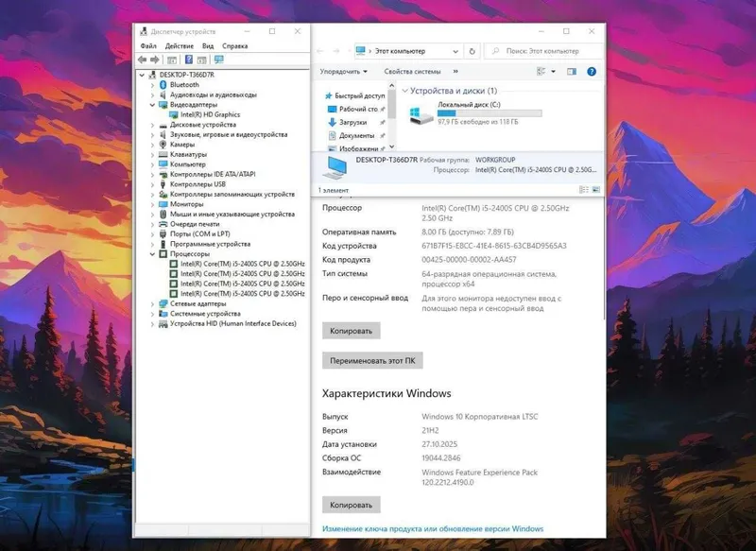Click the scan hardware monitor toolbar icon

pyautogui.click(x=219, y=60)
